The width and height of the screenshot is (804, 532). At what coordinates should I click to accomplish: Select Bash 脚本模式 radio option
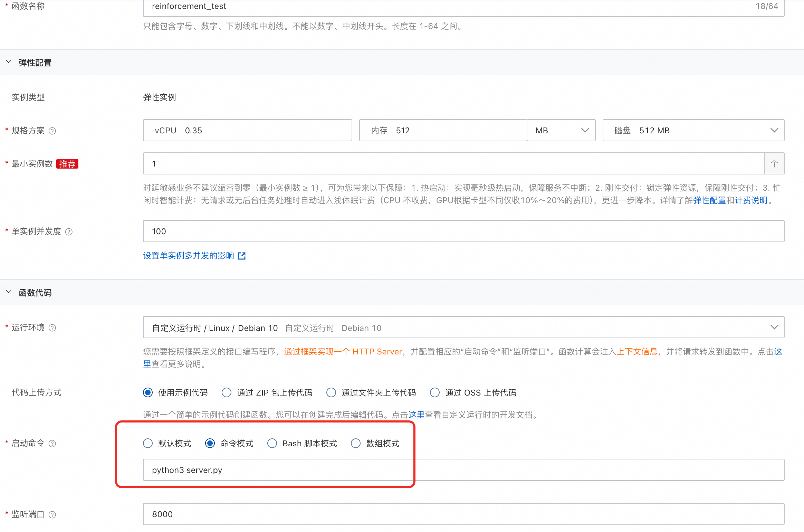pyautogui.click(x=272, y=443)
